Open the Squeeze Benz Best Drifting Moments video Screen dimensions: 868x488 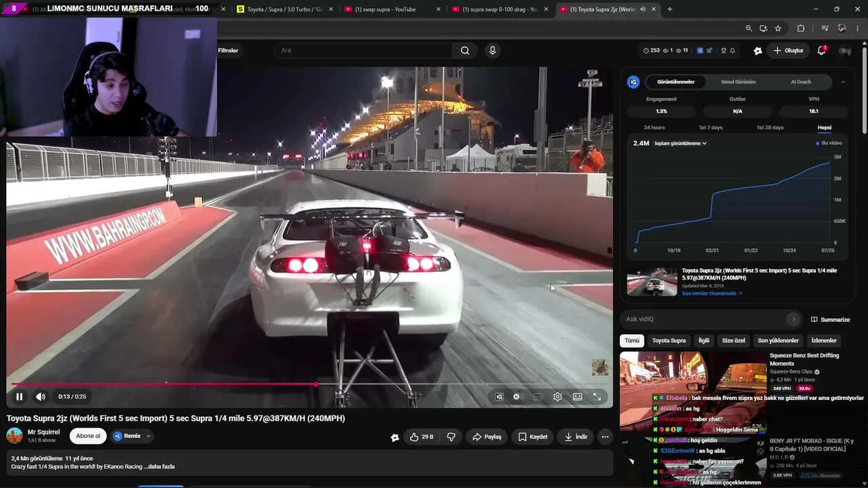(x=804, y=359)
